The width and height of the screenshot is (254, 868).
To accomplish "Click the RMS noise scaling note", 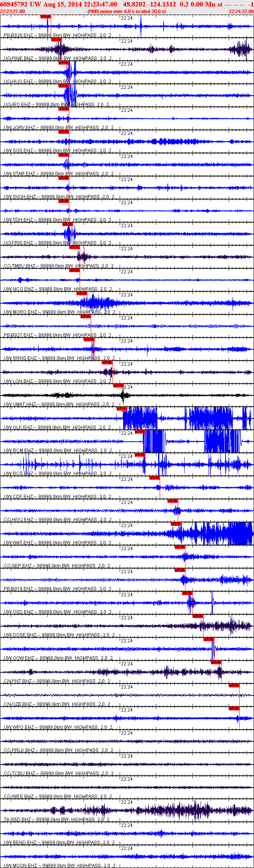I will (x=127, y=11).
